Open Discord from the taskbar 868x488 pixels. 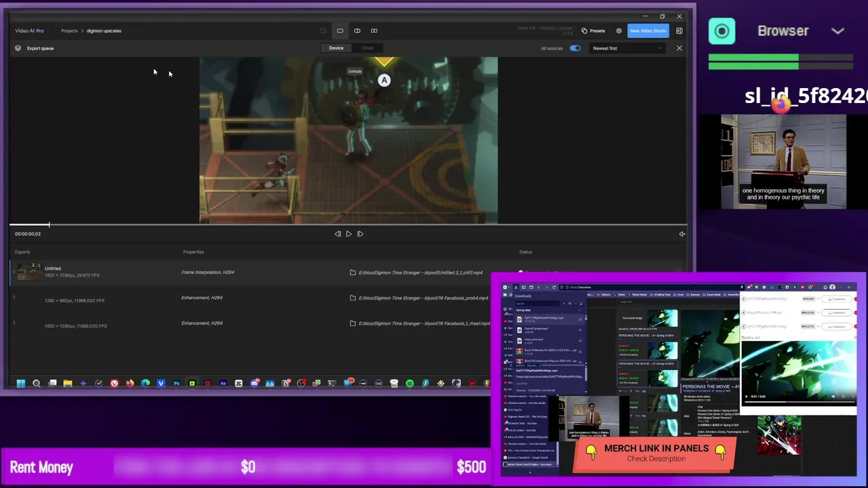pos(254,384)
